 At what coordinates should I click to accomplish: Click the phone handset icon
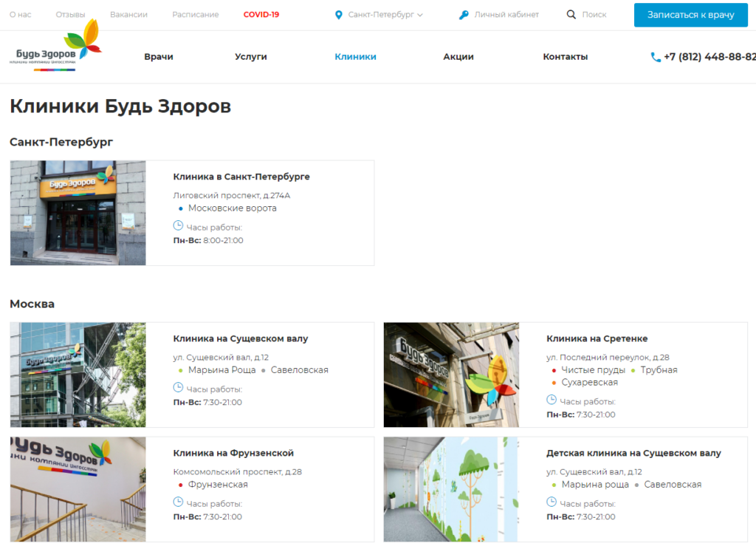tap(655, 57)
